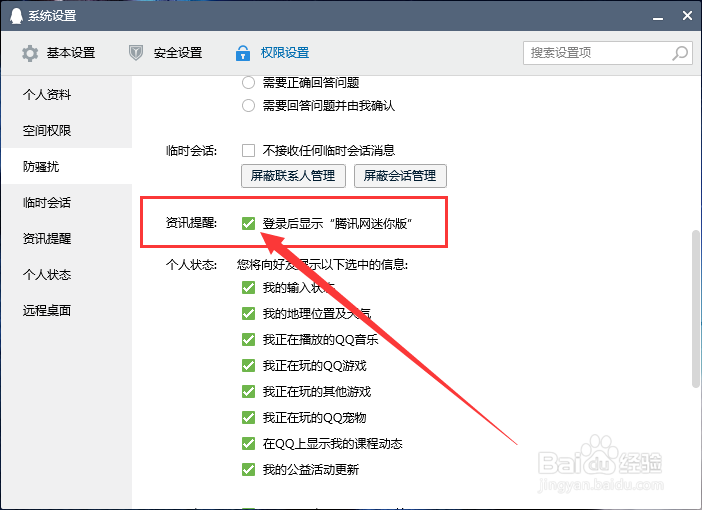Click the 搜索设置项 search field
702x510 pixels.
608,53
